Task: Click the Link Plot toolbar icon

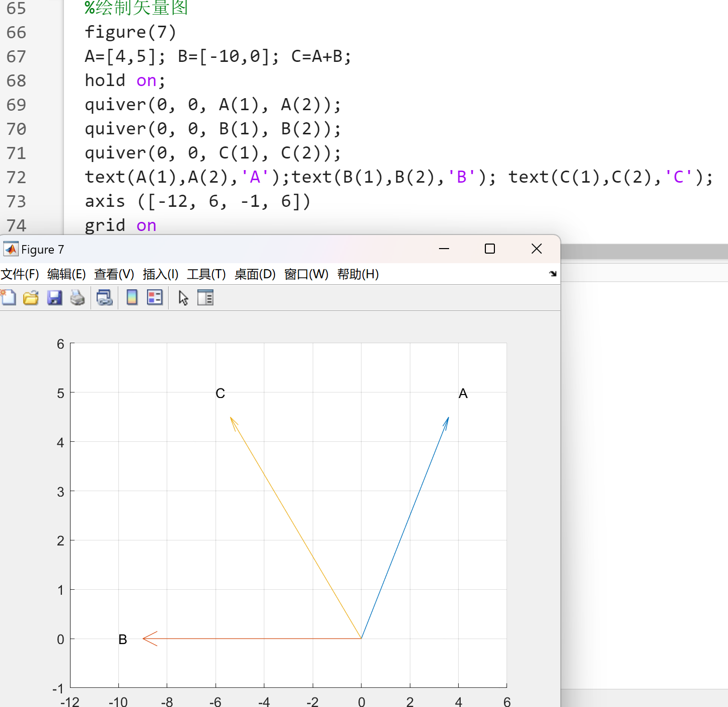Action: (x=105, y=298)
